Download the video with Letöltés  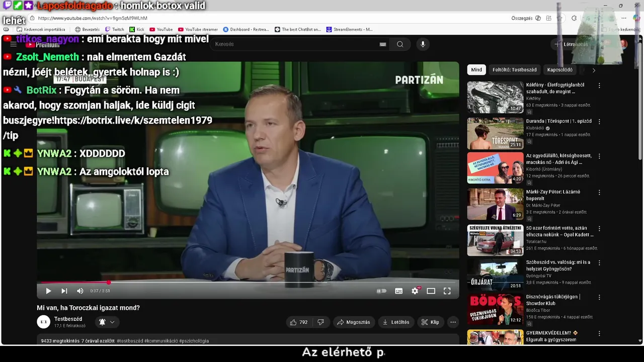click(396, 322)
